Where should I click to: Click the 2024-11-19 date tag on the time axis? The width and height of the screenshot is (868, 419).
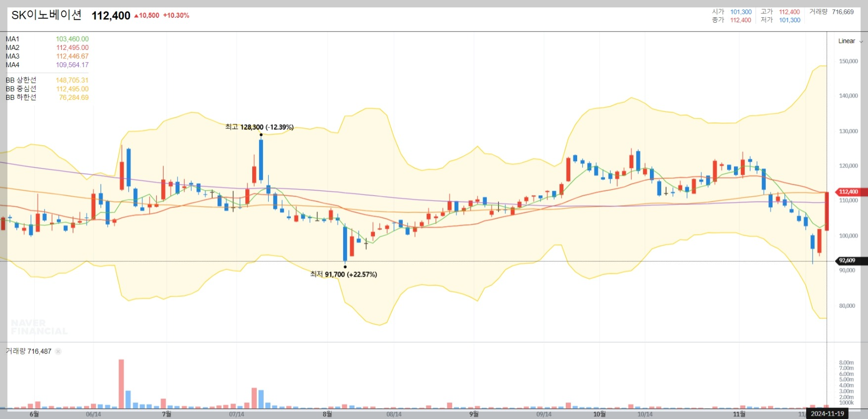pos(827,414)
